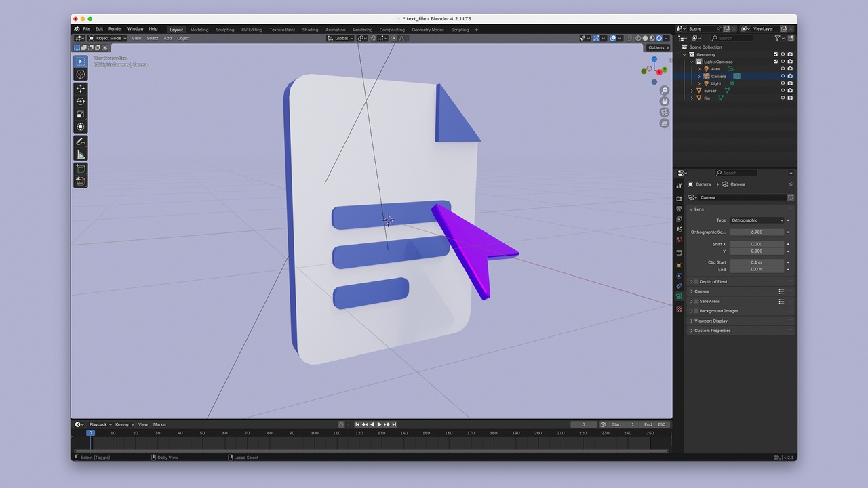868x488 pixels.
Task: Open the timeline Marker menu
Action: click(x=159, y=424)
